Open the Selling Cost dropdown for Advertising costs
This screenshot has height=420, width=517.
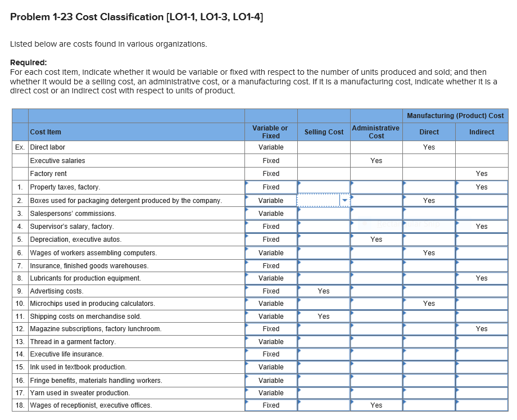(x=324, y=291)
